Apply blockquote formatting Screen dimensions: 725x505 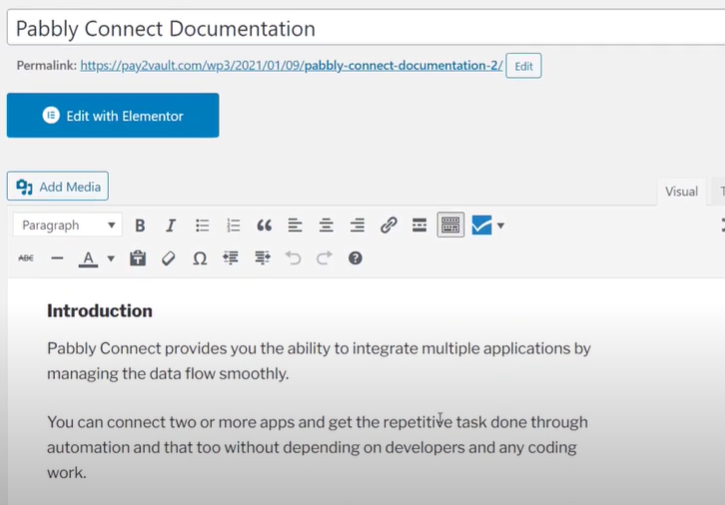pos(264,226)
